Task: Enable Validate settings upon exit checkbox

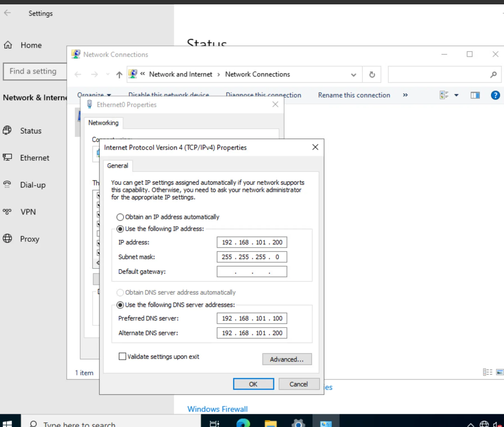Action: 122,357
